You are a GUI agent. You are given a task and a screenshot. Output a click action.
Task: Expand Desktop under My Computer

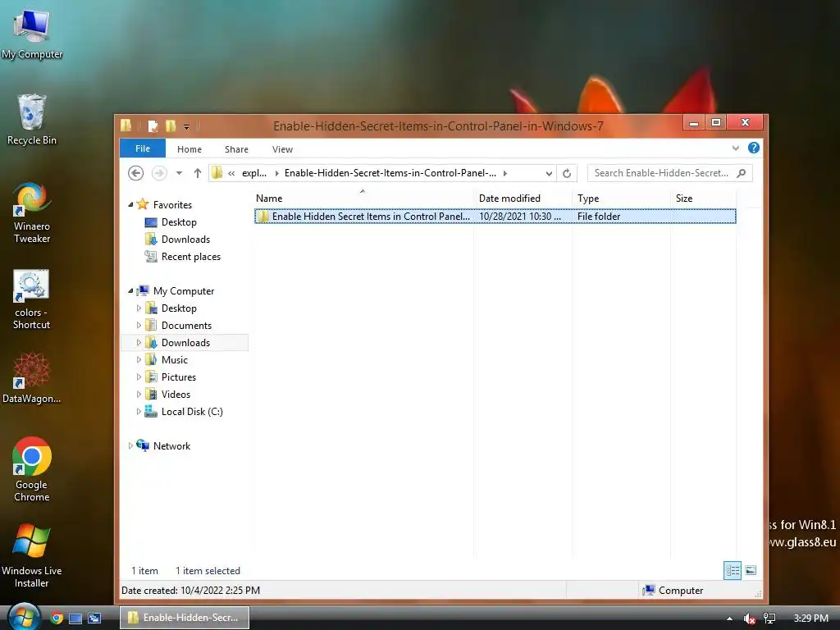click(139, 308)
